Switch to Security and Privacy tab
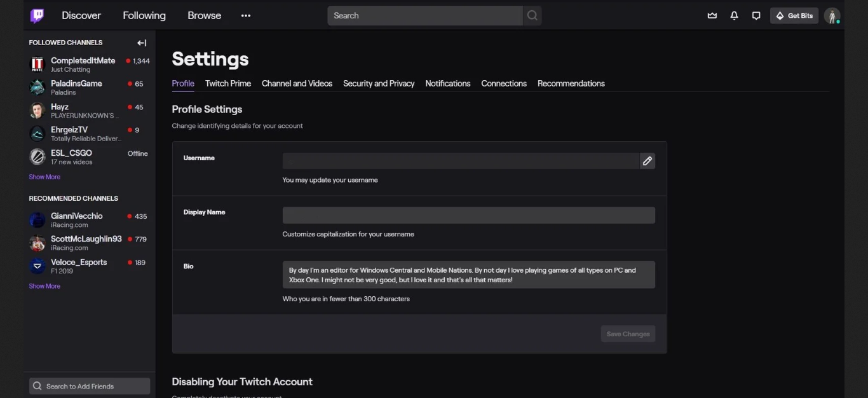The image size is (868, 398). point(379,83)
